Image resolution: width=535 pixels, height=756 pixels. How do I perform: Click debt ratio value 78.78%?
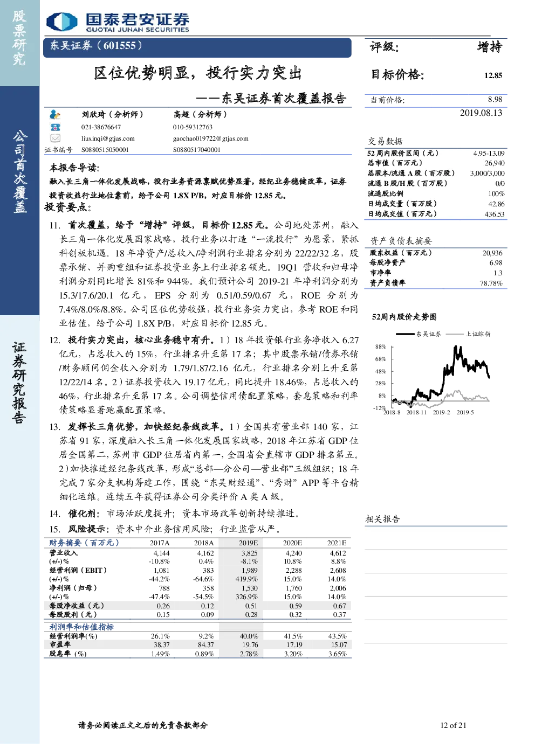[x=491, y=283]
